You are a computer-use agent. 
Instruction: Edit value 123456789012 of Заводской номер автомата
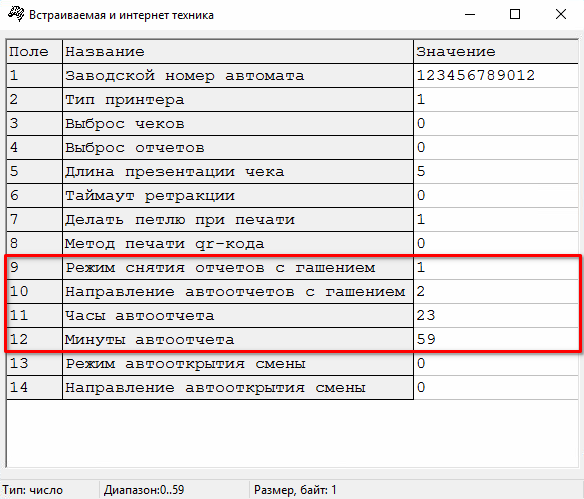coord(496,76)
